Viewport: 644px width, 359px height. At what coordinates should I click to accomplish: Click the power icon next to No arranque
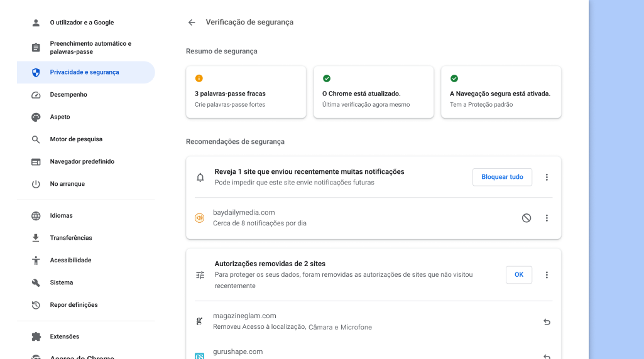(36, 185)
